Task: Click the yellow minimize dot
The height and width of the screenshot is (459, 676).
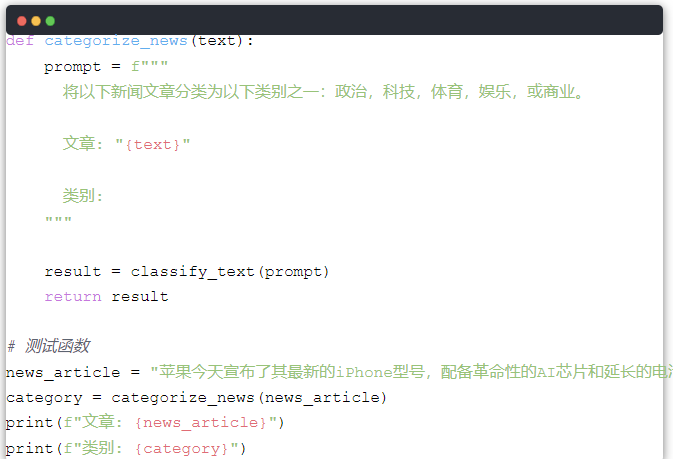Action: pos(36,21)
